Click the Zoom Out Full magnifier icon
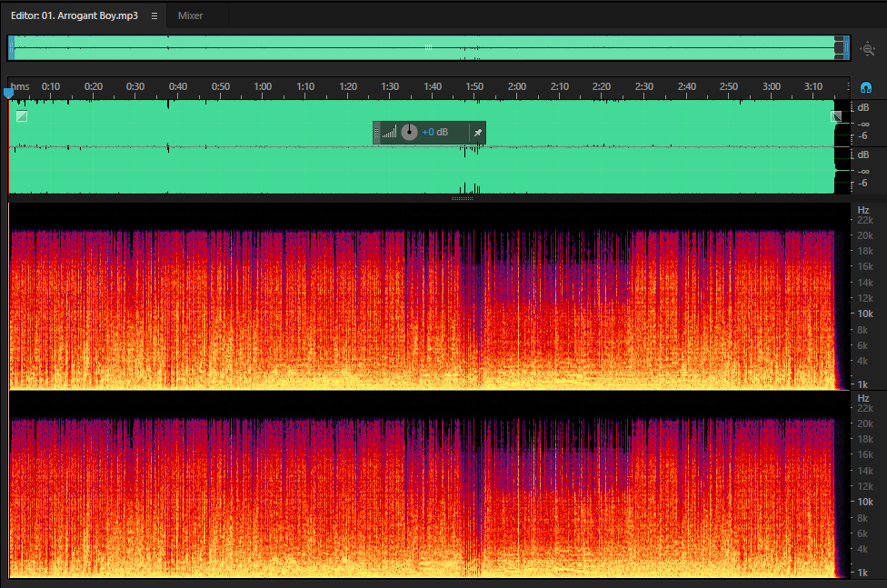The height and width of the screenshot is (588, 887). tap(868, 49)
